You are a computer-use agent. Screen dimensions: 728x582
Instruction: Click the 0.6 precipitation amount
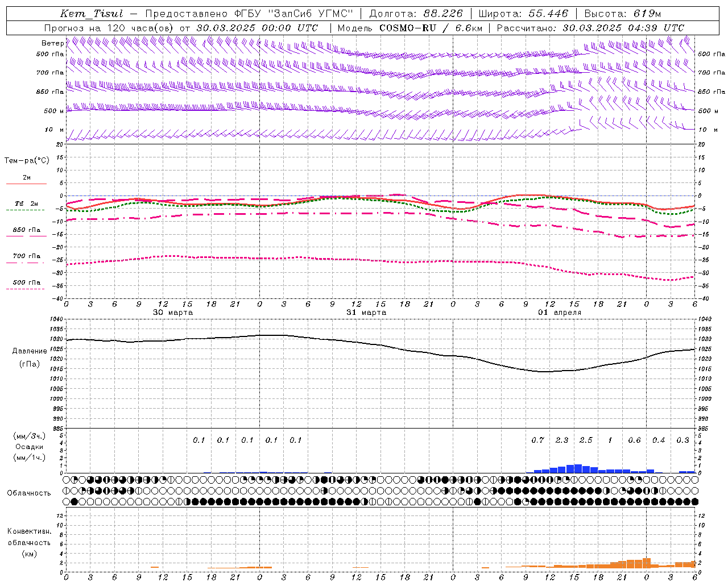(634, 440)
